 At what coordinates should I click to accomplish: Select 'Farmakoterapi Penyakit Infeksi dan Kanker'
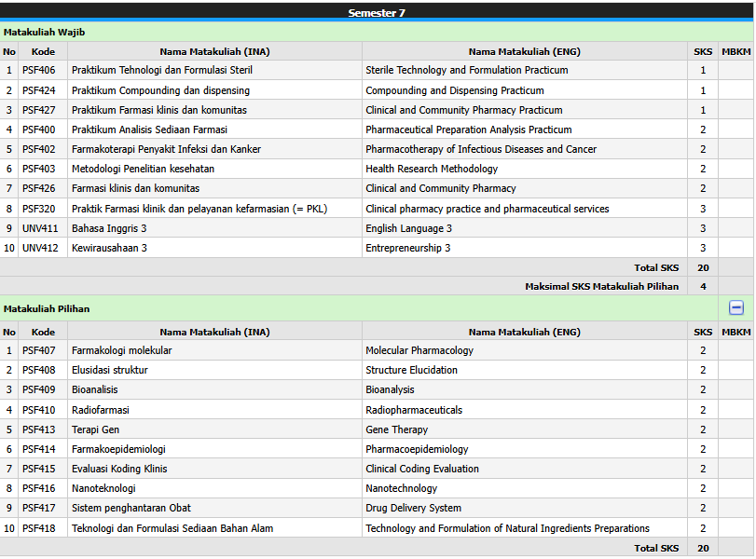point(166,149)
